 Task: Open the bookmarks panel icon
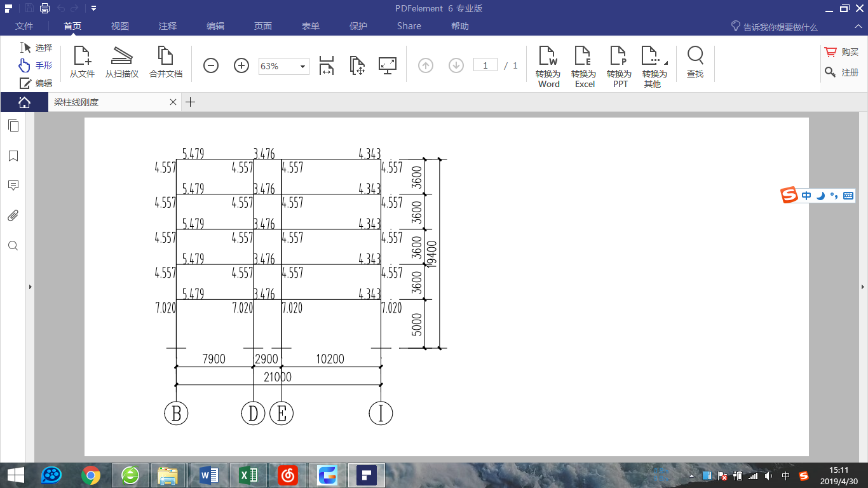click(13, 156)
